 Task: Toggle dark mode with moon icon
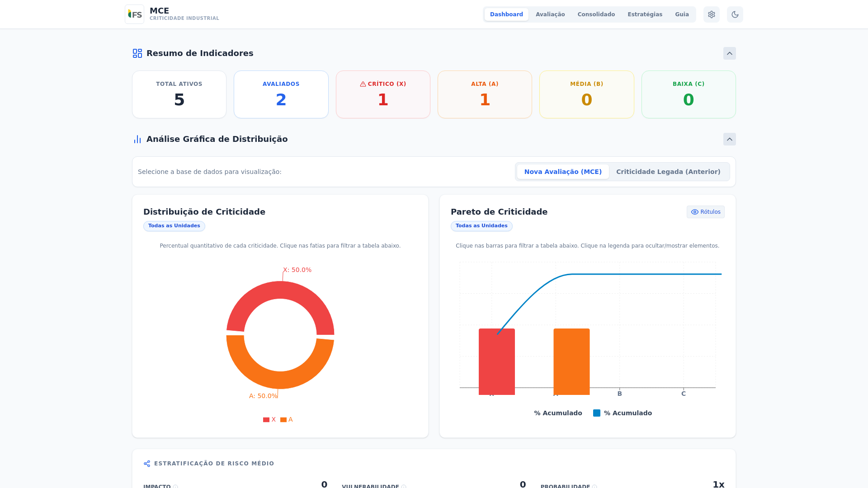tap(735, 14)
